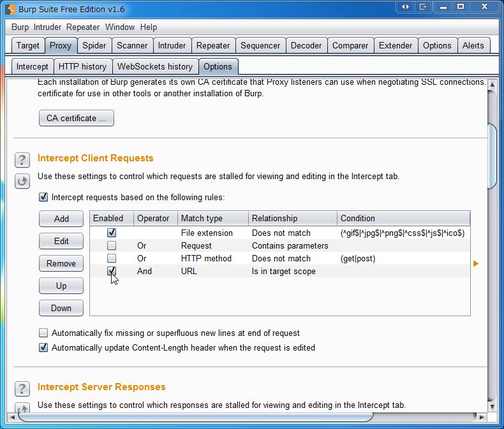Select the '(get|post)' condition cell
The width and height of the screenshot is (504, 429).
point(403,259)
